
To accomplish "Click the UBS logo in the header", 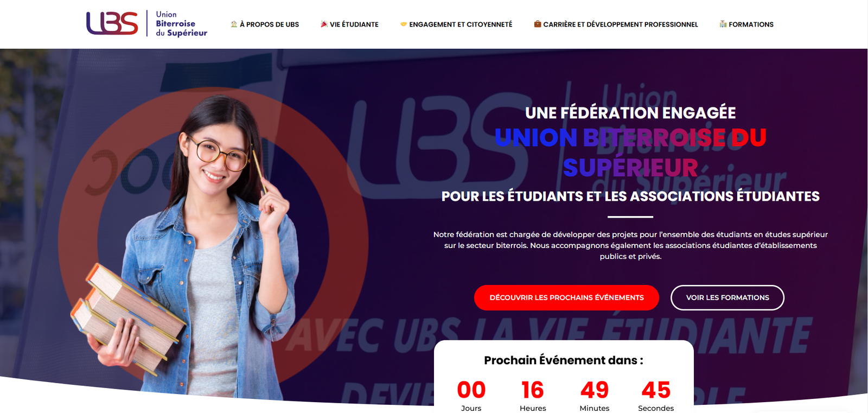I will pos(112,23).
